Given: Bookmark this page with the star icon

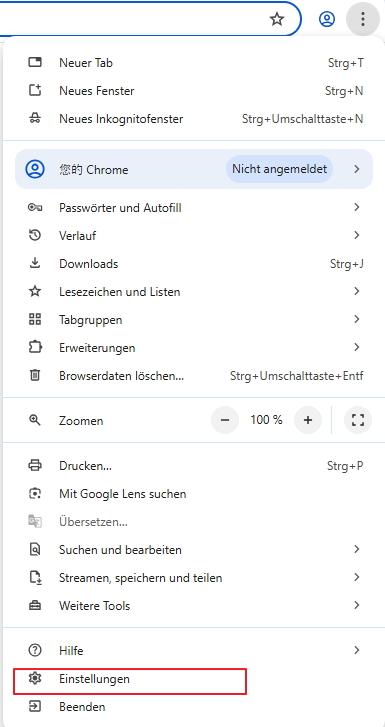Looking at the screenshot, I should 277,19.
